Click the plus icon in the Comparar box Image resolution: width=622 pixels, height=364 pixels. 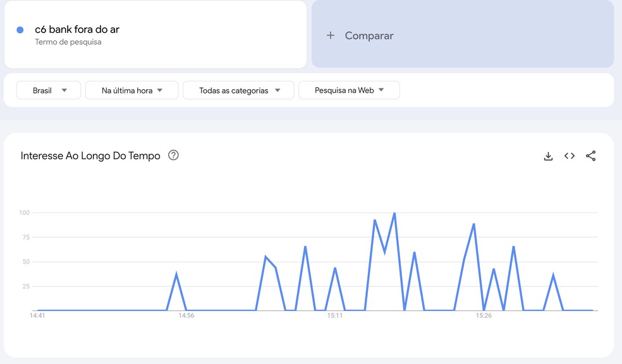pos(331,35)
